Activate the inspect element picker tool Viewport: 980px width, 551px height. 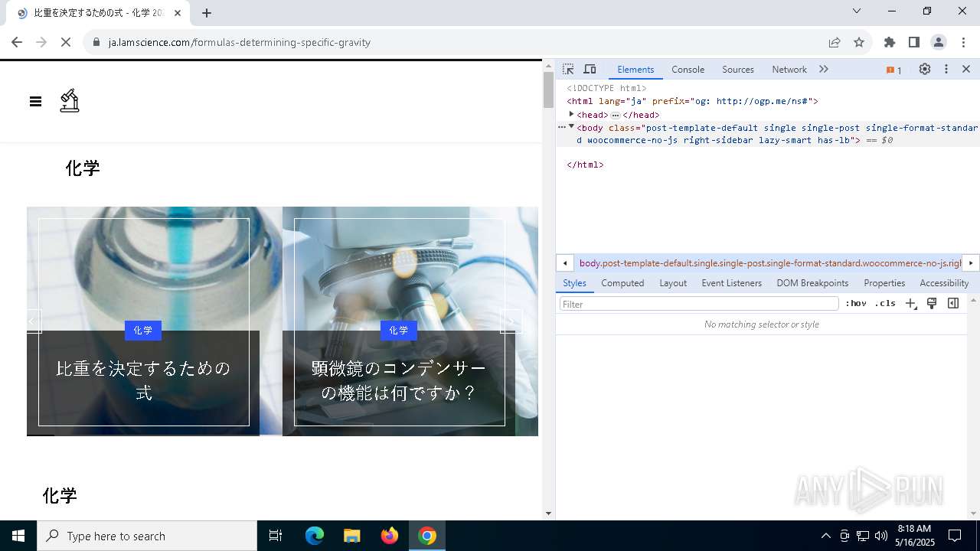(x=568, y=69)
